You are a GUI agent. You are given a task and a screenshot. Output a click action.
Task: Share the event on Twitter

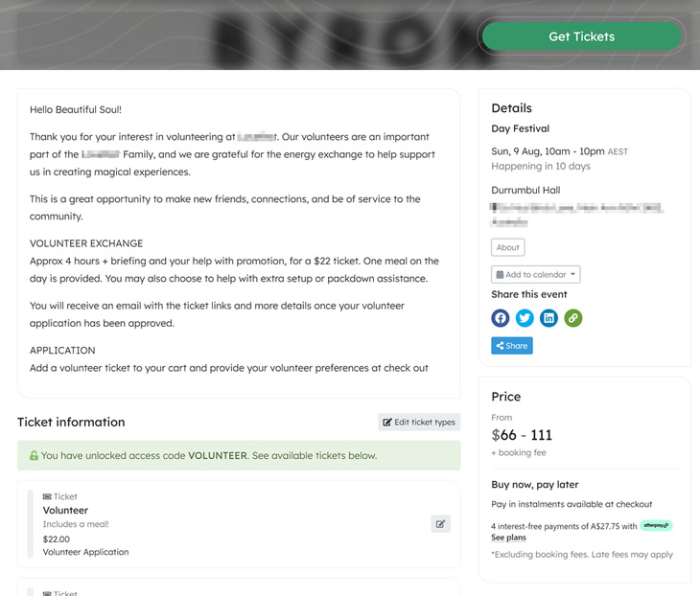click(x=525, y=318)
